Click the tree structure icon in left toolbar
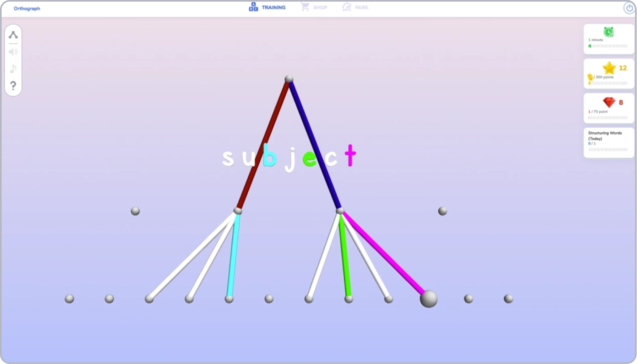 (x=13, y=35)
